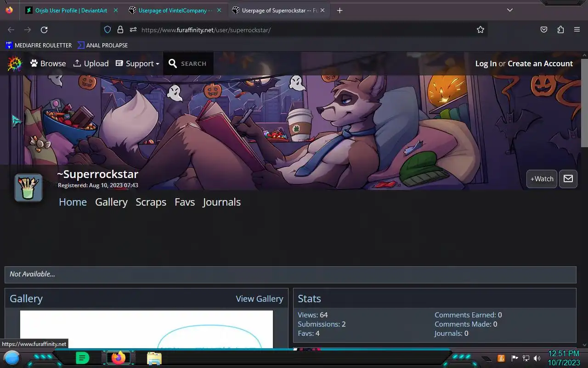The width and height of the screenshot is (588, 368).
Task: Click the Comments Made: 0 stat
Action: pos(466,324)
